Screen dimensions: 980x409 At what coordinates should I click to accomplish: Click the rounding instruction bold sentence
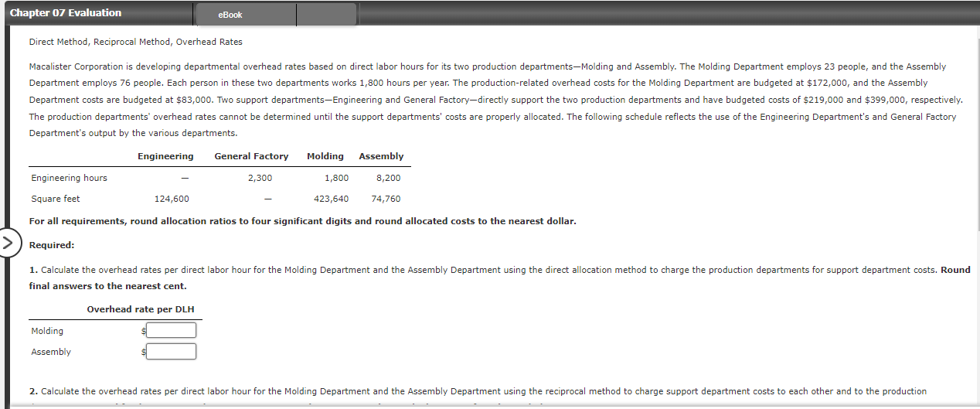point(302,221)
